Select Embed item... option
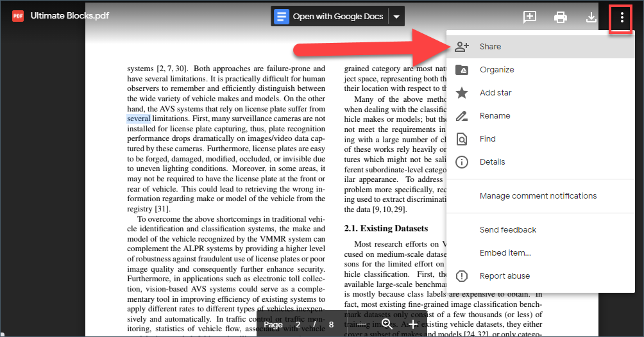The image size is (644, 337). click(541, 253)
